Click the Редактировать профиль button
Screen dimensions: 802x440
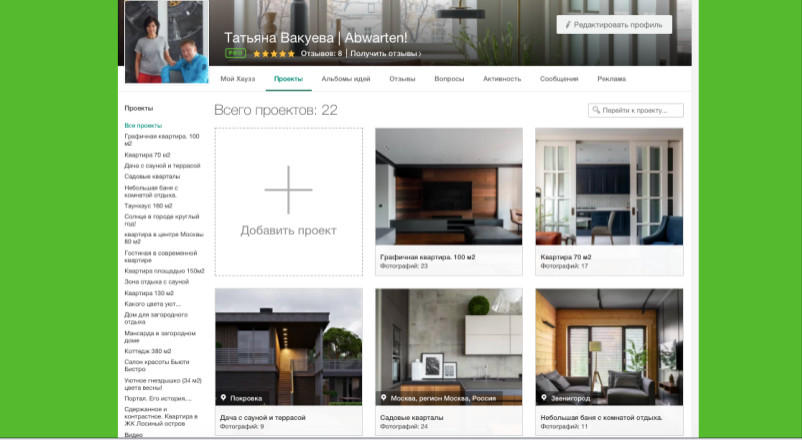[614, 25]
